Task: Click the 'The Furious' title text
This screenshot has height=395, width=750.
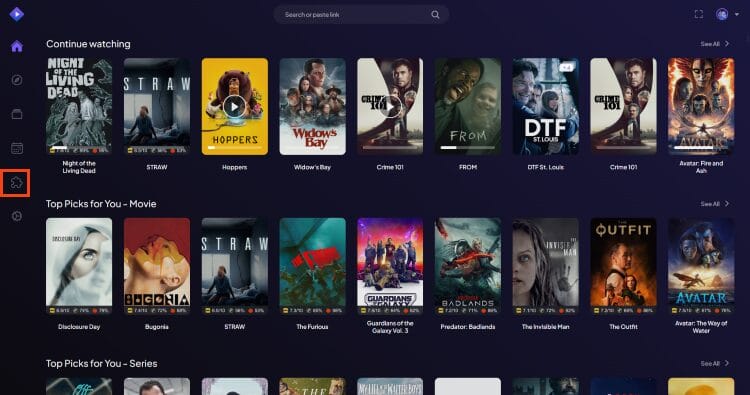Action: (312, 327)
